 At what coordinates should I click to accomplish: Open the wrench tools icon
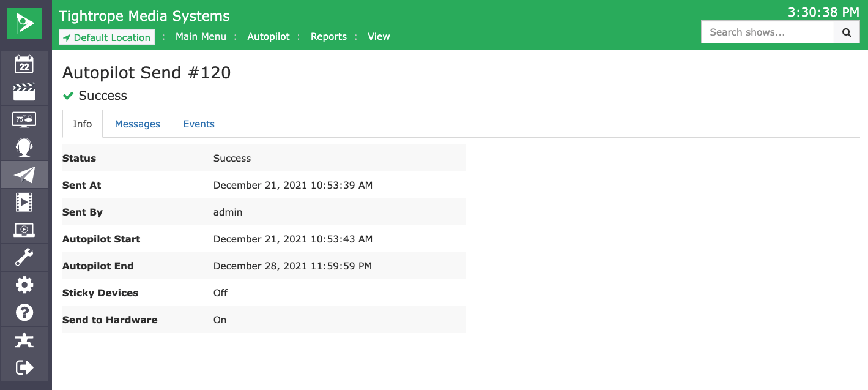[x=24, y=258]
